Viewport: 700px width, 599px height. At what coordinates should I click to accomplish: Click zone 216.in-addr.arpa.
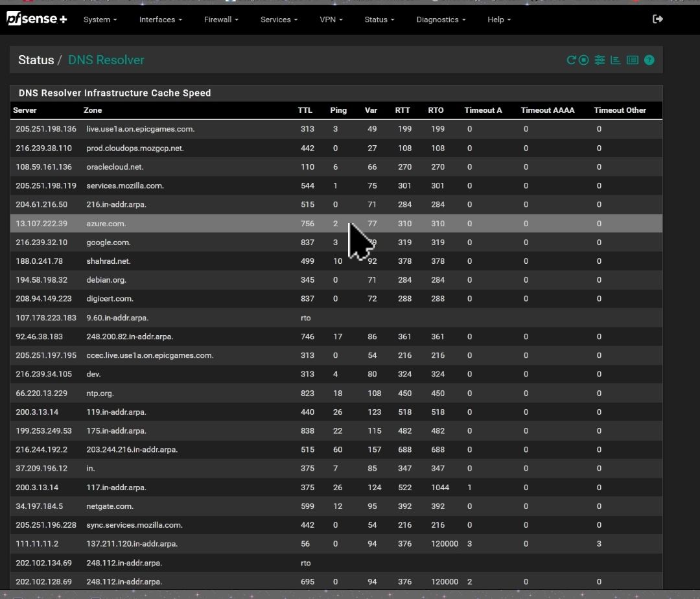(117, 204)
